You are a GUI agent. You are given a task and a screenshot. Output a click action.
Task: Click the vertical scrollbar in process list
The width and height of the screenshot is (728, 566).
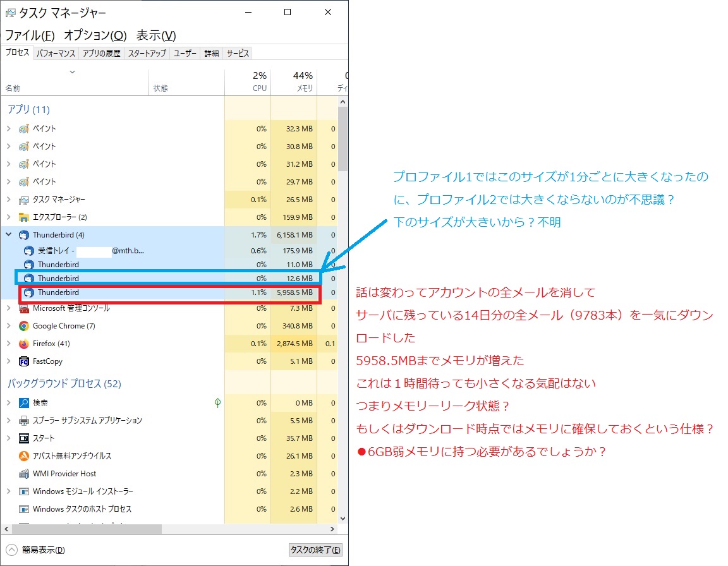tap(343, 139)
